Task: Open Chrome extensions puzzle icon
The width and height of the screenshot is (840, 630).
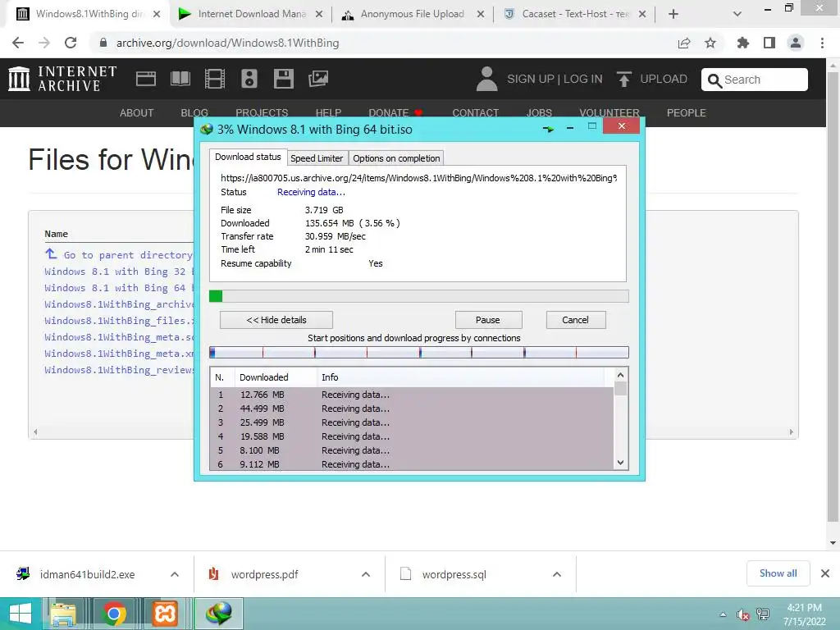Action: (x=743, y=43)
